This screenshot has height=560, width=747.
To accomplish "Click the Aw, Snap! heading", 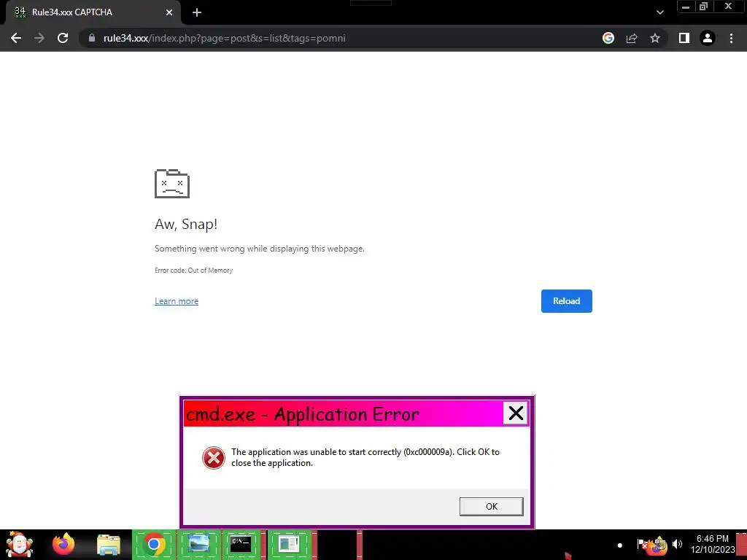I will click(x=186, y=224).
